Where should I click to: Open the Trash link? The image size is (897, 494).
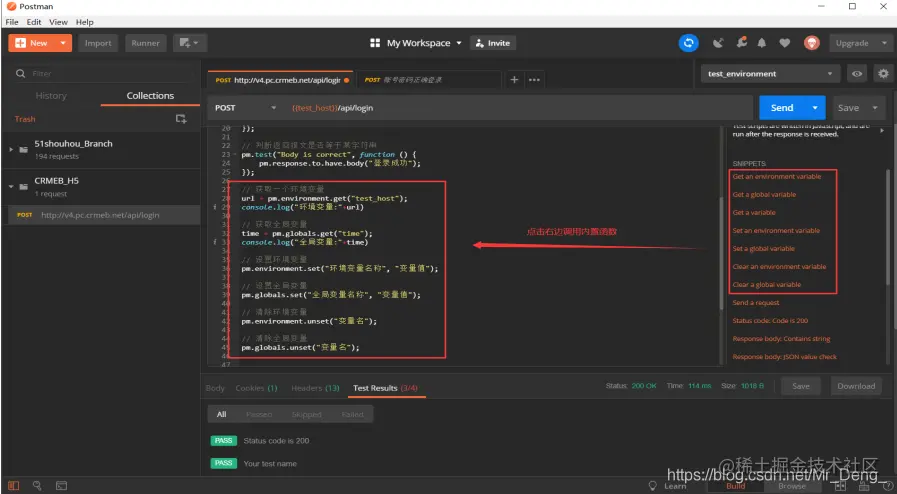click(25, 119)
